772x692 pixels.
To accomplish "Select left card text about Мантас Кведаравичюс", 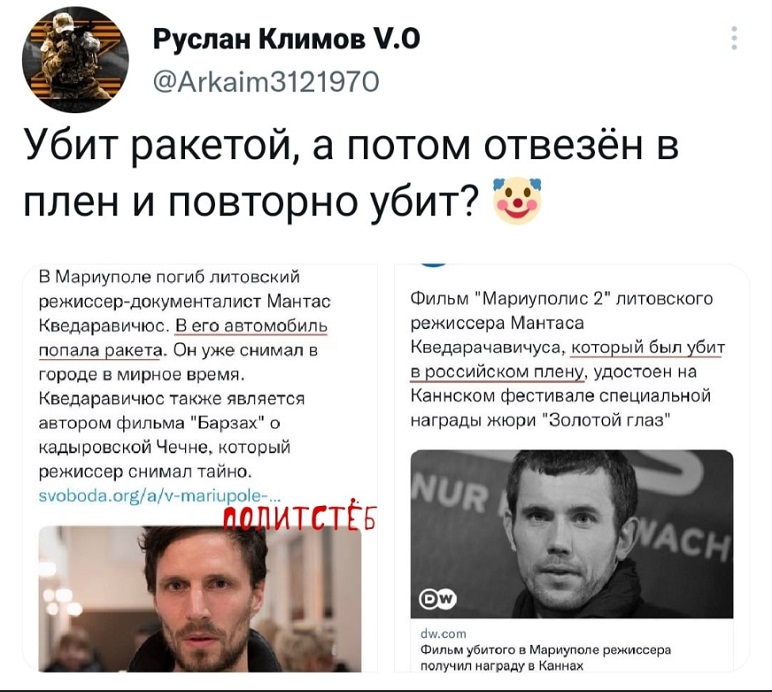I will click(185, 301).
